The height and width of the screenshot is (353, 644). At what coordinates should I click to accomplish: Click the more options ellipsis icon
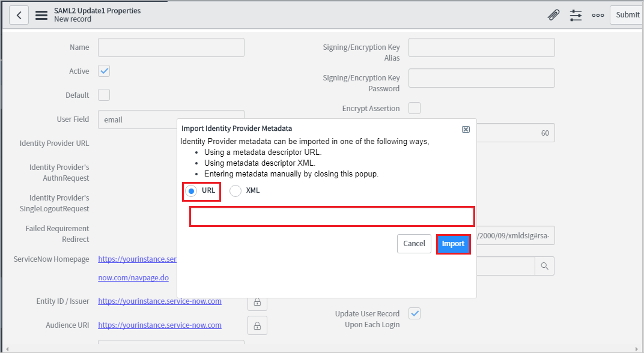(x=598, y=14)
